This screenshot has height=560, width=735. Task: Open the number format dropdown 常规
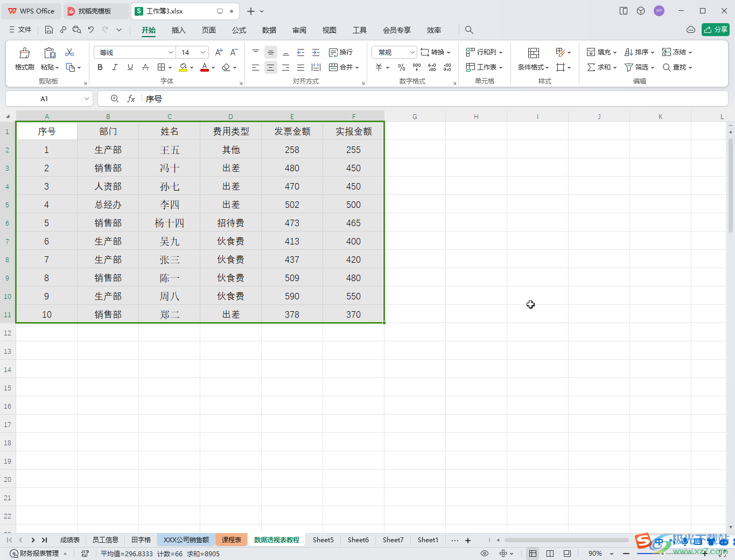412,52
